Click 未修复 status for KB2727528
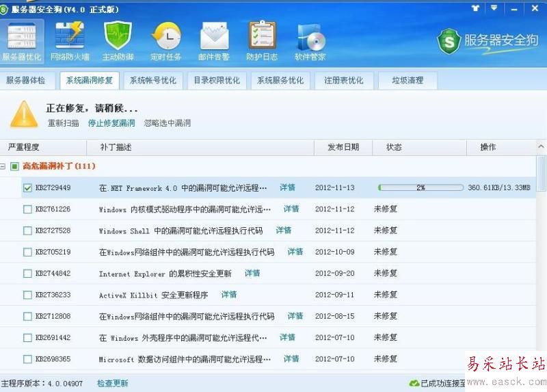 click(386, 231)
